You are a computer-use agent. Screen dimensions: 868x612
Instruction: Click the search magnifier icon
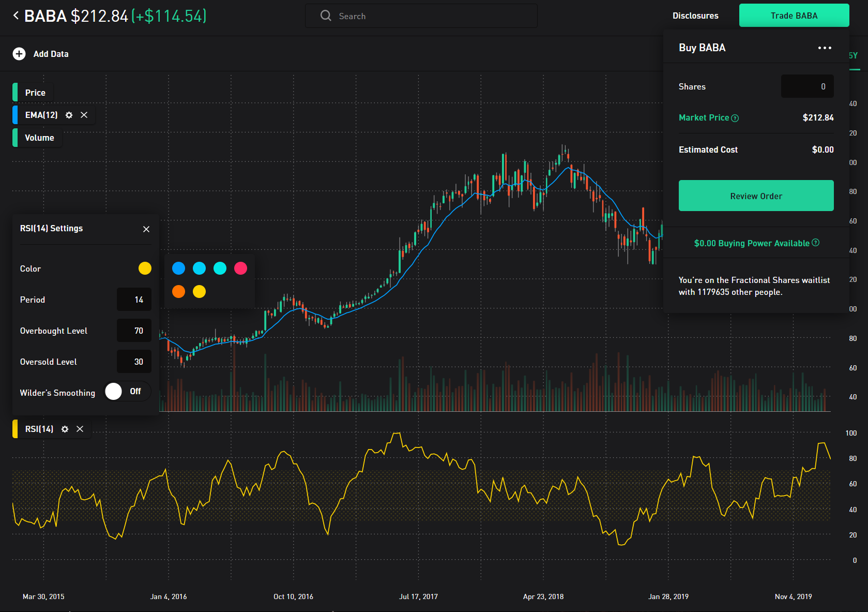point(326,16)
